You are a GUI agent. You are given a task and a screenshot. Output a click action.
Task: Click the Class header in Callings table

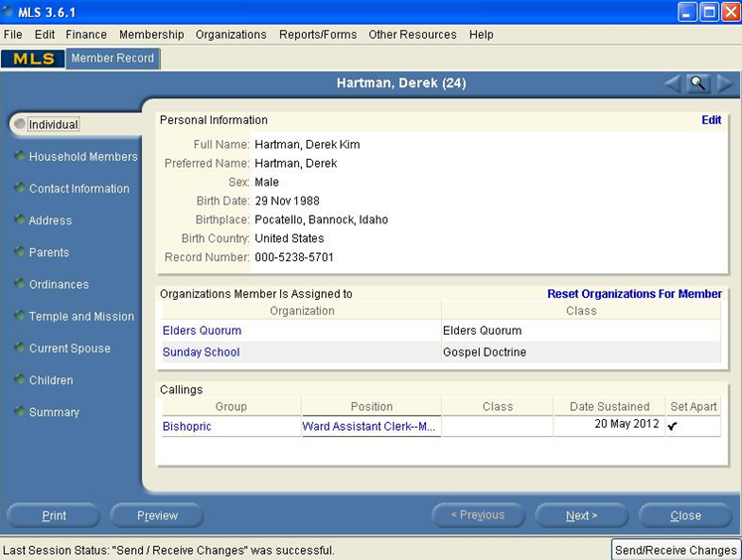[498, 406]
